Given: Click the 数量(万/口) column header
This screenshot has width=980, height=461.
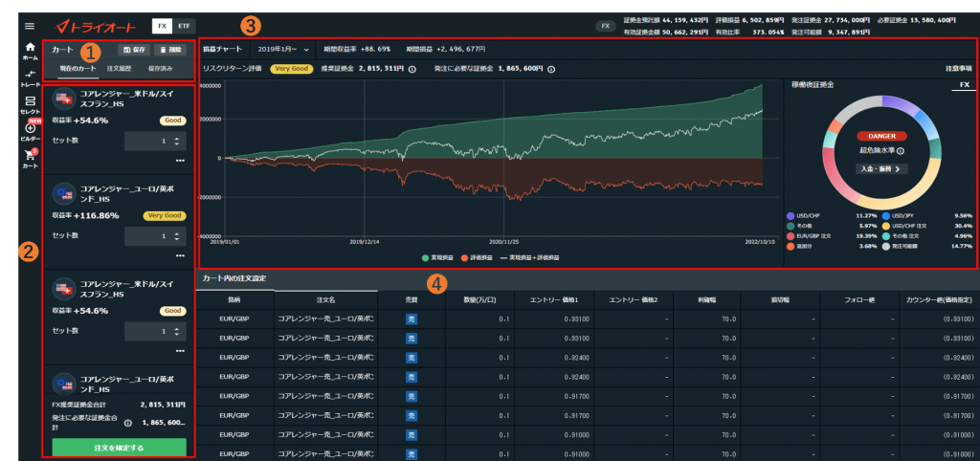Looking at the screenshot, I should (479, 299).
